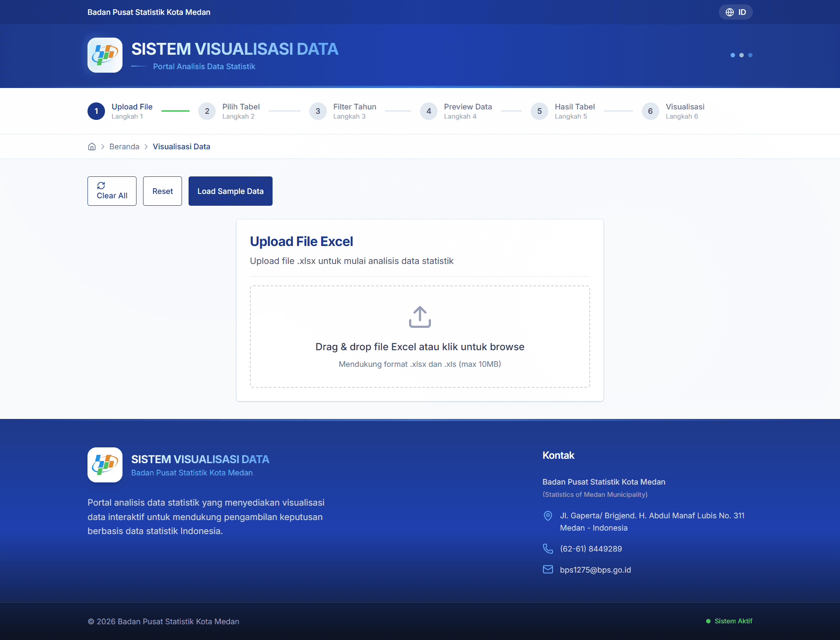This screenshot has width=840, height=640.
Task: Click the BPS logo in footer
Action: click(x=105, y=465)
